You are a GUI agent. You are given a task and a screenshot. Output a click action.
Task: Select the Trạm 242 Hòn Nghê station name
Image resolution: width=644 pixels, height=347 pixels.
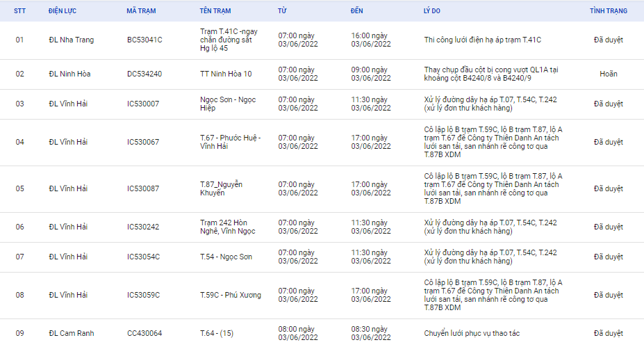coord(228,227)
